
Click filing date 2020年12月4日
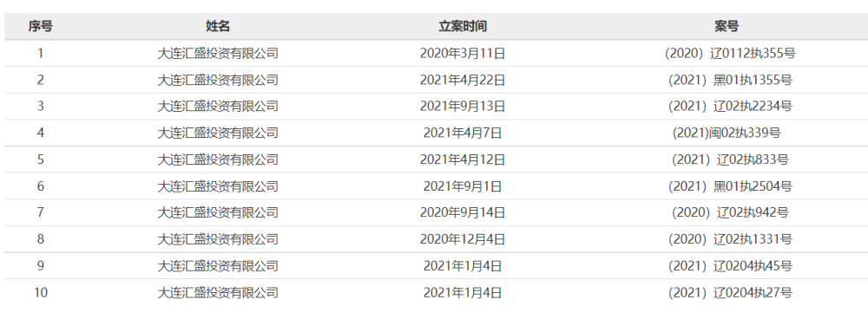pyautogui.click(x=463, y=239)
